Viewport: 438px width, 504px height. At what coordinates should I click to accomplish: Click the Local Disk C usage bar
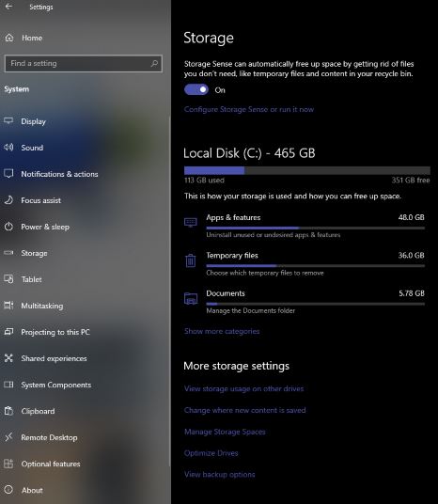pyautogui.click(x=307, y=170)
